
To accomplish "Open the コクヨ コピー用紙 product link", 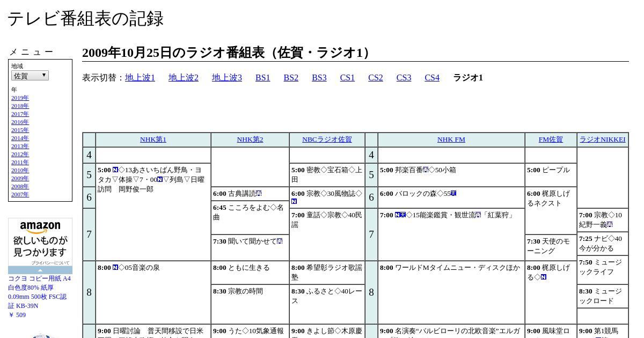I will (39, 292).
